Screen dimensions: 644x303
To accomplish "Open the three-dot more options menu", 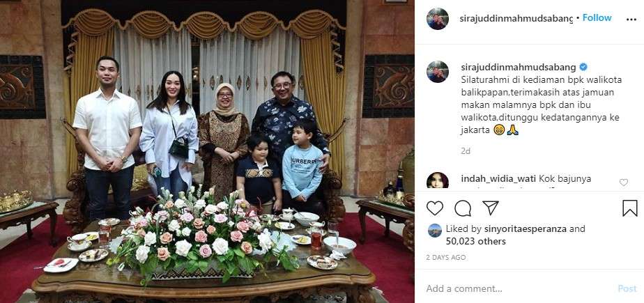I will click(x=631, y=20).
